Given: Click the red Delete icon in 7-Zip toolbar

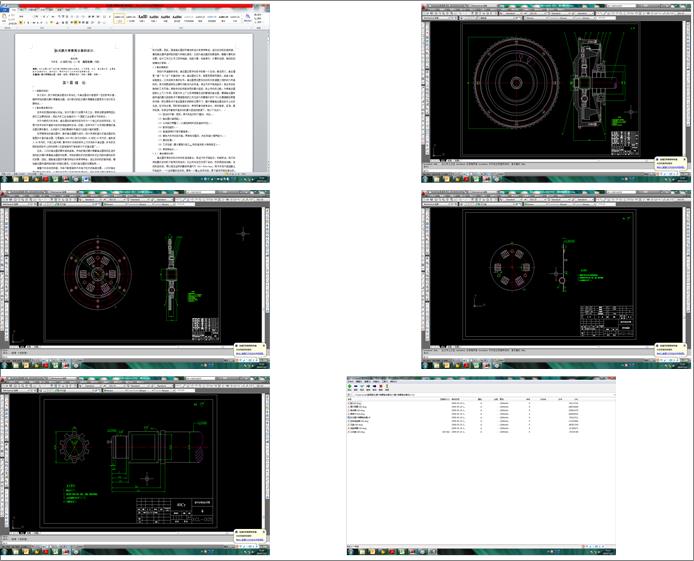Looking at the screenshot, I should (x=381, y=386).
